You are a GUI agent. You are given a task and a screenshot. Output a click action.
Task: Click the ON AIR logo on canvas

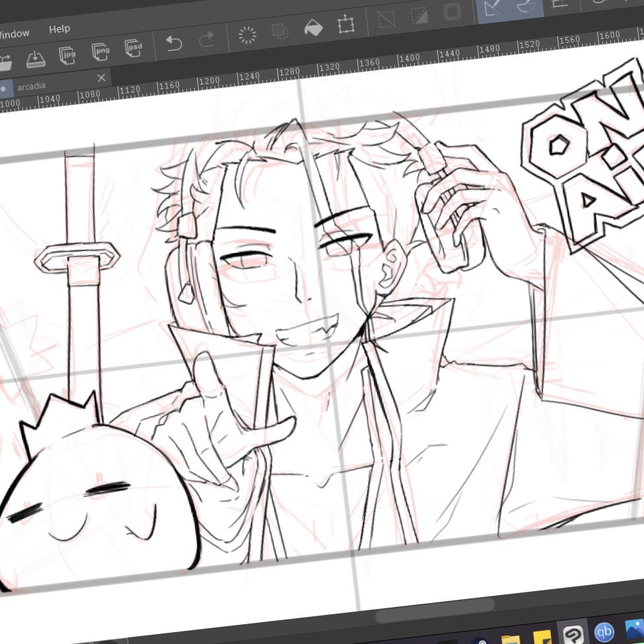point(583,156)
